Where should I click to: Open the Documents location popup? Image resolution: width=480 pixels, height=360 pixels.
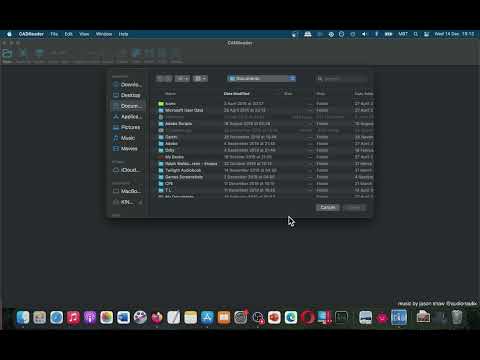[262, 78]
